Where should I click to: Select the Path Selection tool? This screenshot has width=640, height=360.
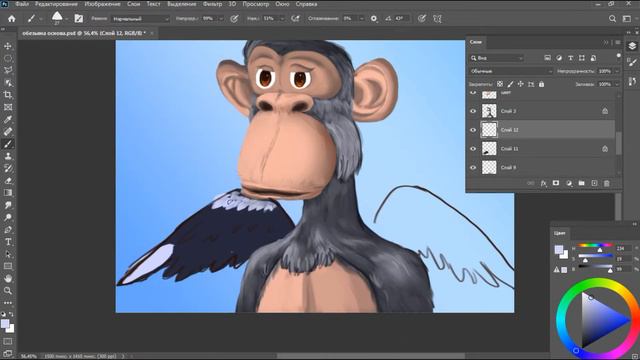pos(8,254)
